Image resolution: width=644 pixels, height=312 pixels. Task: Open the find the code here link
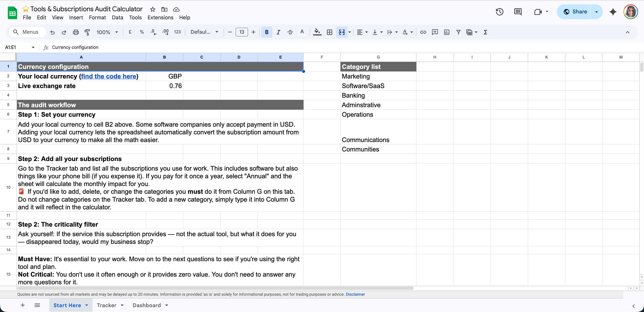click(x=109, y=76)
